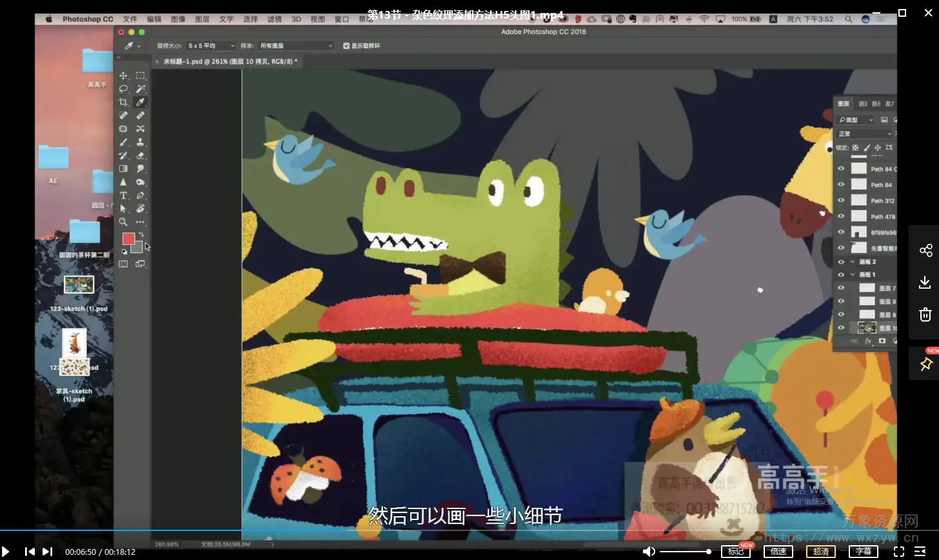This screenshot has height=560, width=939.
Task: Open the 图层 menu in the menu bar
Action: [203, 19]
